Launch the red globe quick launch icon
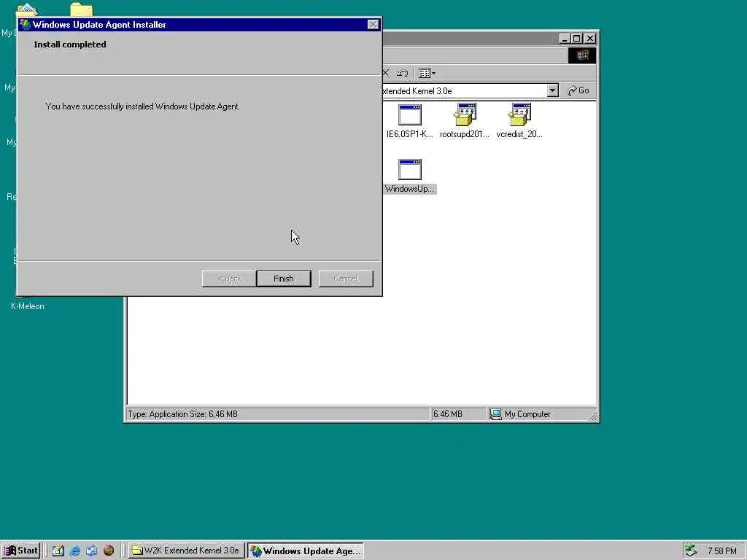747x560 pixels. (x=109, y=551)
